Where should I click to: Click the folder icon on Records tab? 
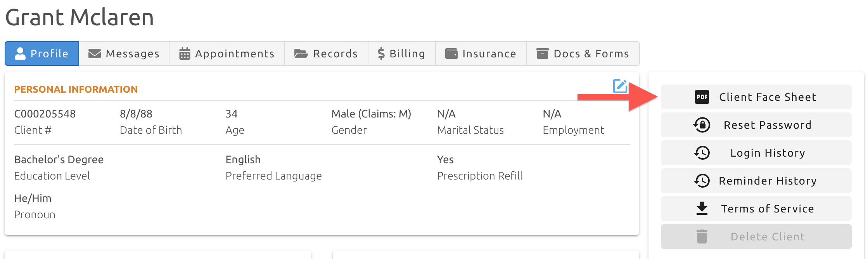coord(301,54)
